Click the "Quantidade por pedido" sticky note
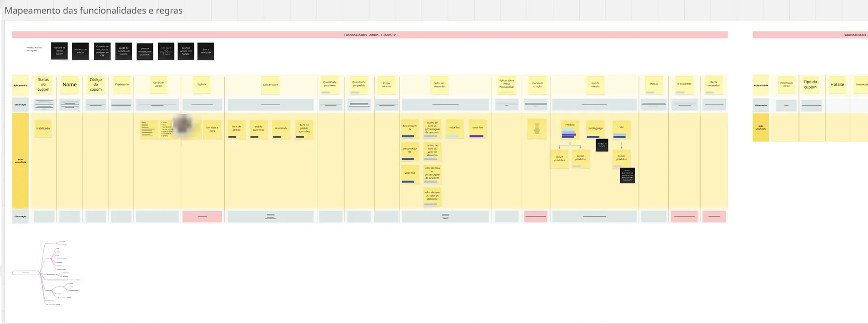The height and width of the screenshot is (324, 868). (359, 85)
